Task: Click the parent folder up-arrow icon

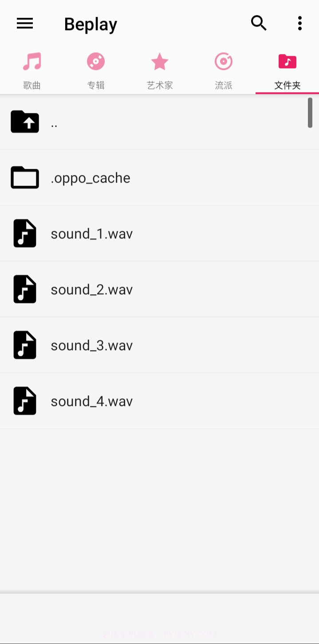Action: click(x=25, y=121)
